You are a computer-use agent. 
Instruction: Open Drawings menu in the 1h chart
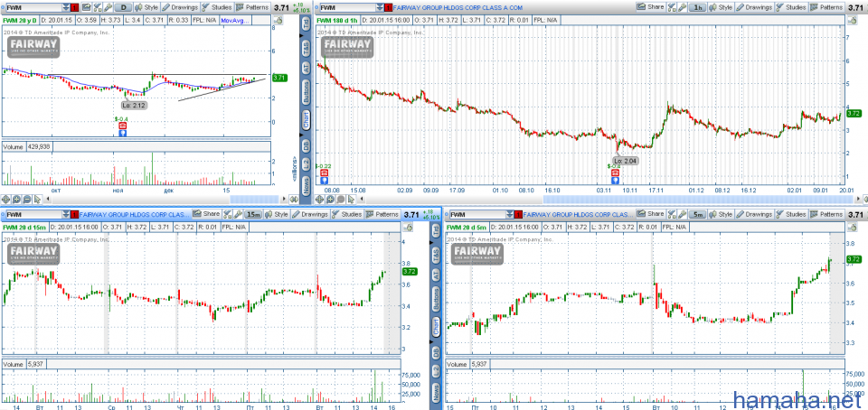point(754,8)
